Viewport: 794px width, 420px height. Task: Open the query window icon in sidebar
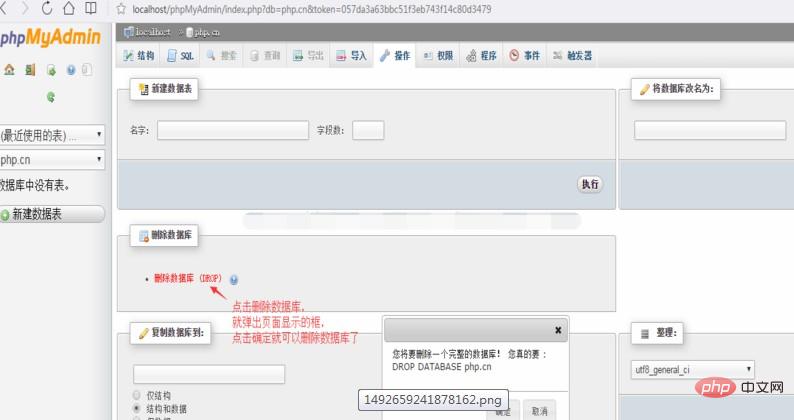click(51, 70)
